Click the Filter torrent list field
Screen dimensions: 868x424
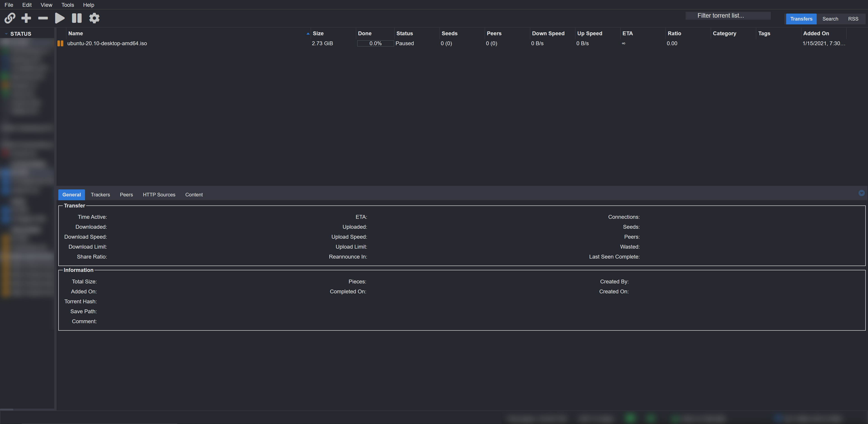tap(728, 16)
